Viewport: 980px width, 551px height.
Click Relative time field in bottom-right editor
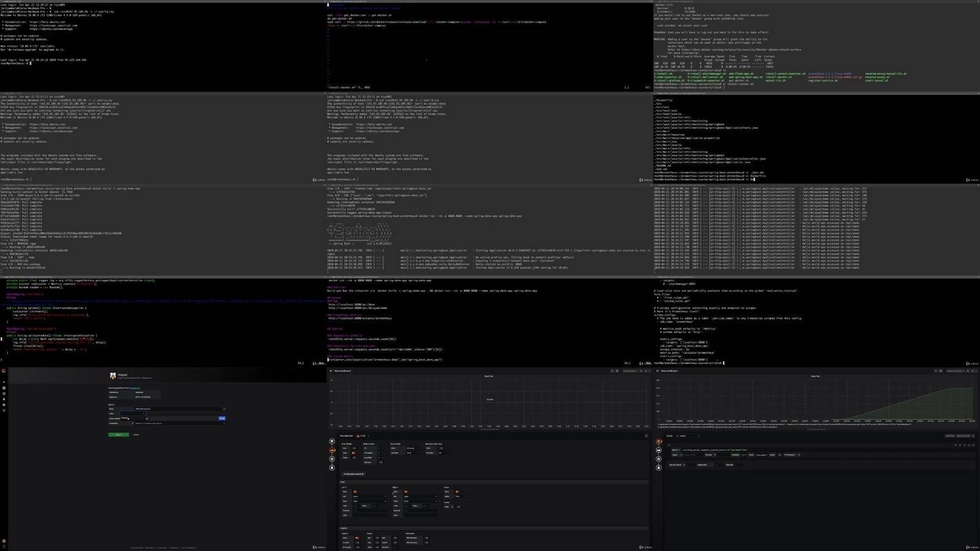coord(691,465)
